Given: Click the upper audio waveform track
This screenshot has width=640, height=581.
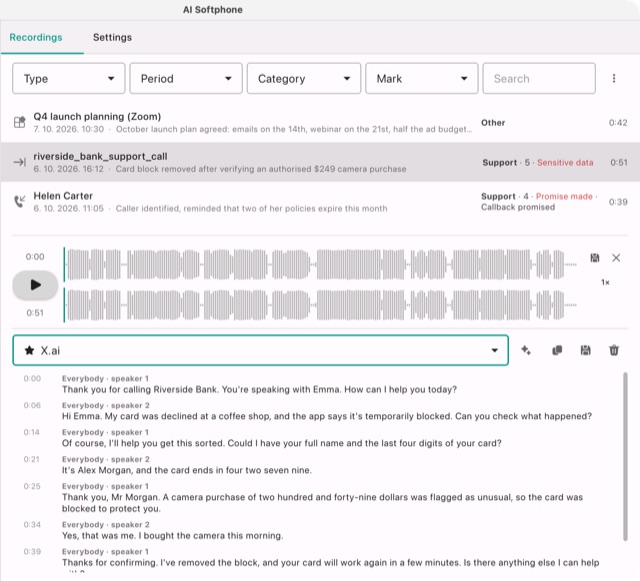Looking at the screenshot, I should [320, 264].
